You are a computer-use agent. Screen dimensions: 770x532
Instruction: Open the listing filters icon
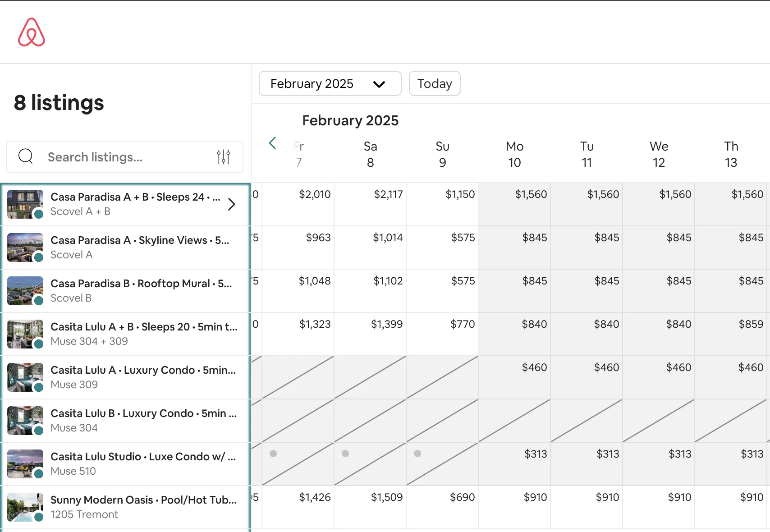223,157
